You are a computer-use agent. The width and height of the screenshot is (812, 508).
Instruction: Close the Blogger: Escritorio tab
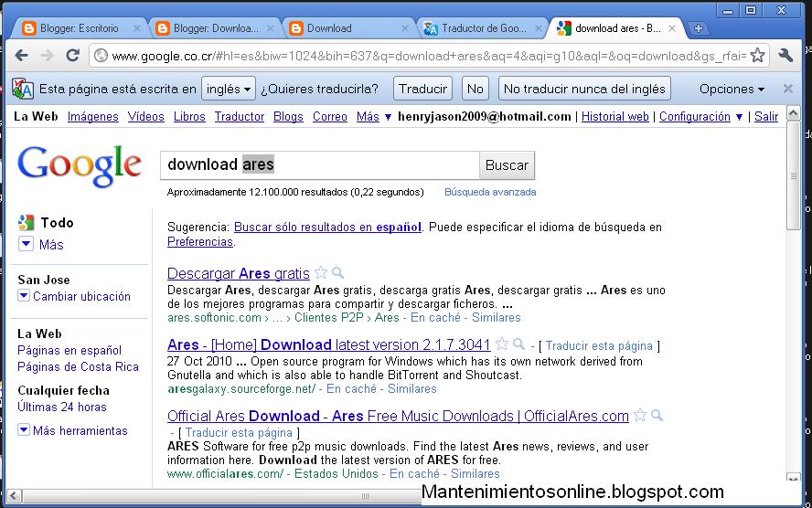(137, 28)
